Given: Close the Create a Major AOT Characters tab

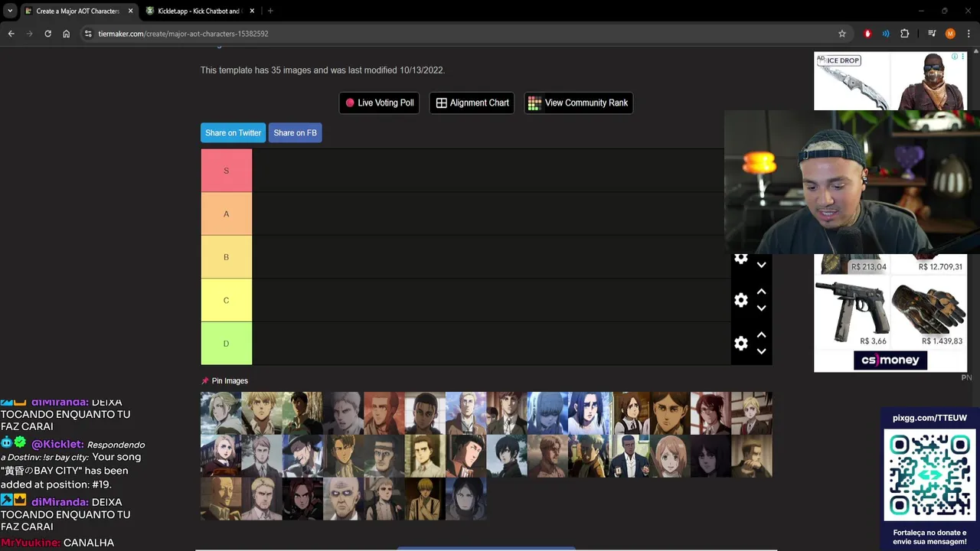Looking at the screenshot, I should coord(131,11).
